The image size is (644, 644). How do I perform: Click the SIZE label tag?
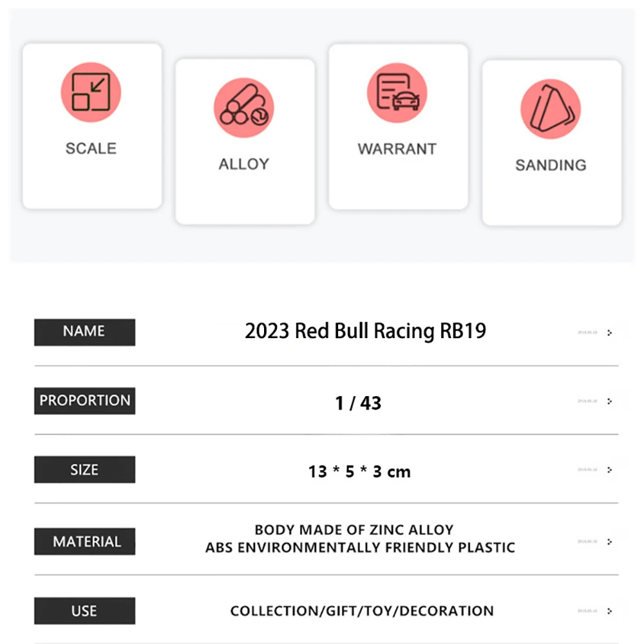click(x=84, y=469)
